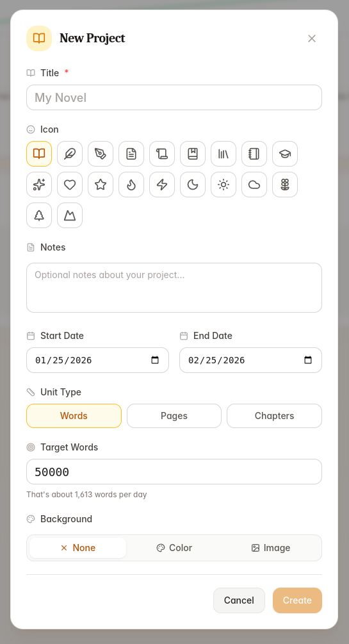Screen dimensions: 349x644
Task: Switch background to None
Action: 77,548
